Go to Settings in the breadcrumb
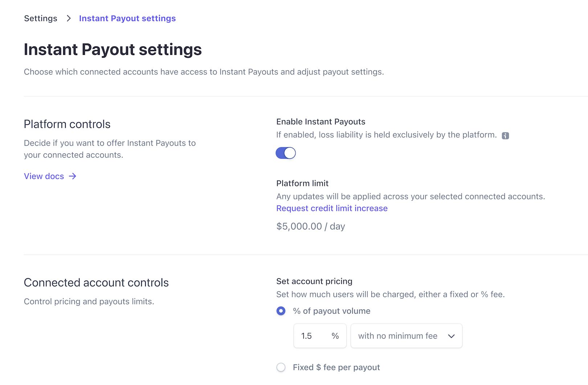 (x=41, y=18)
